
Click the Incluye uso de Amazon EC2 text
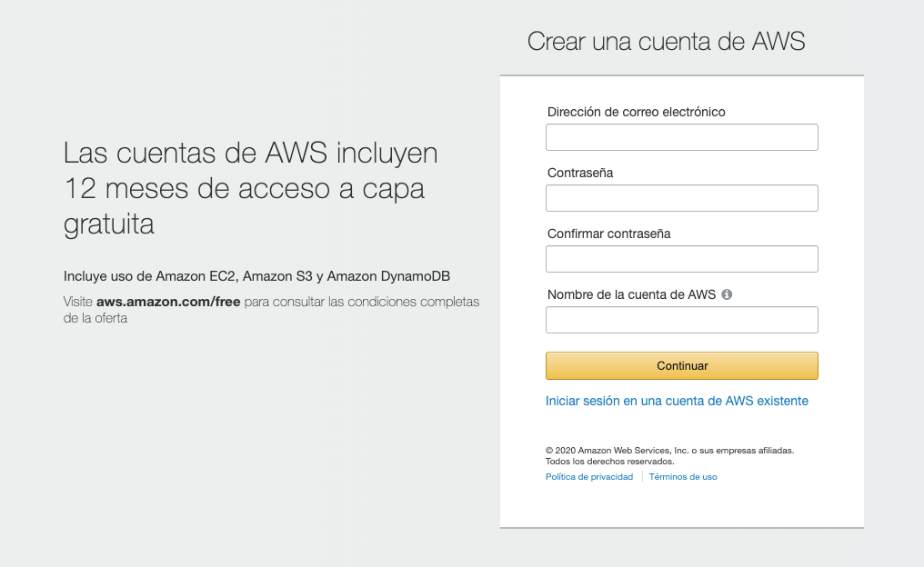[256, 276]
